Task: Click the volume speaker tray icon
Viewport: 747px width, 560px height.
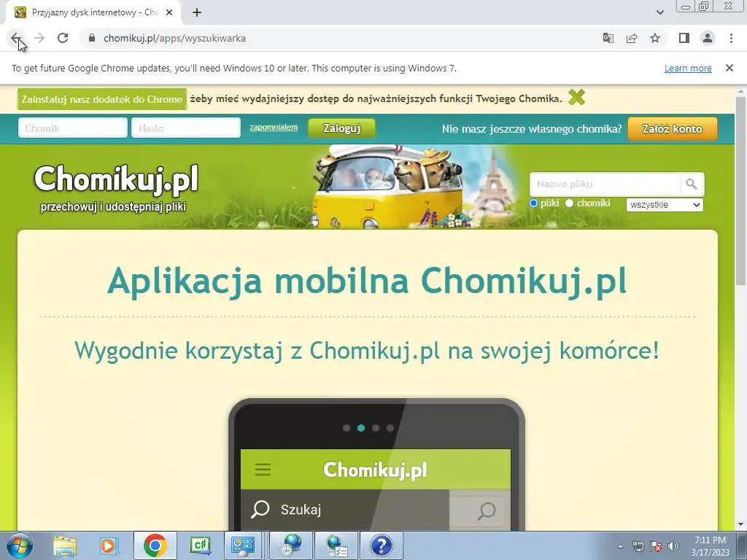Action: point(673,546)
